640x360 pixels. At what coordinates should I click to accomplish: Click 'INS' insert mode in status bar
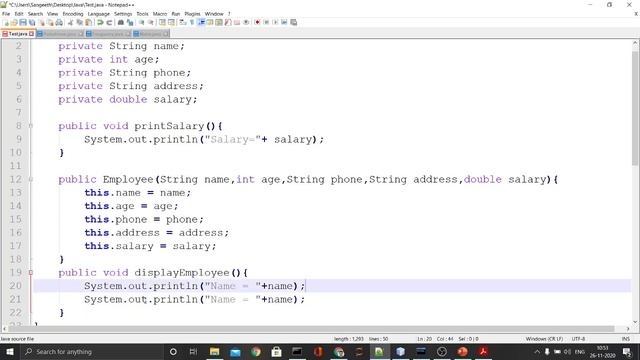point(625,339)
